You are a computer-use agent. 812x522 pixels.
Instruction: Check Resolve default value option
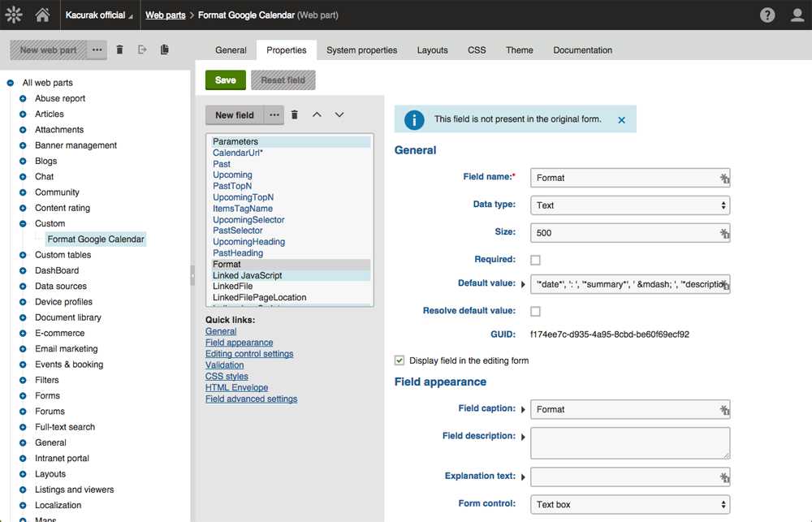point(535,311)
